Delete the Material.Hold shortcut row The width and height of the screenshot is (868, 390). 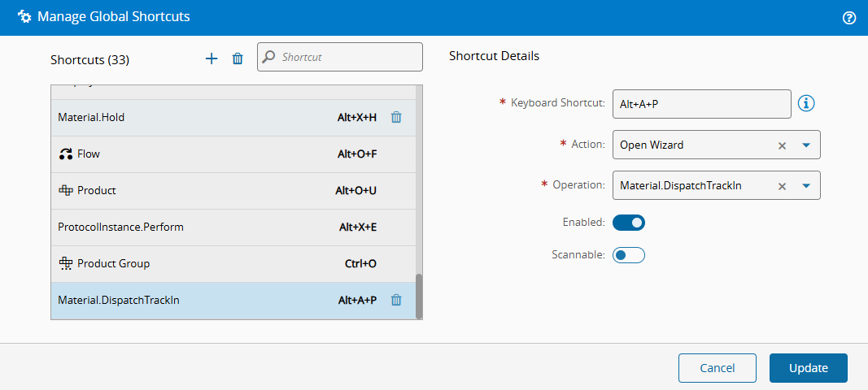click(396, 117)
